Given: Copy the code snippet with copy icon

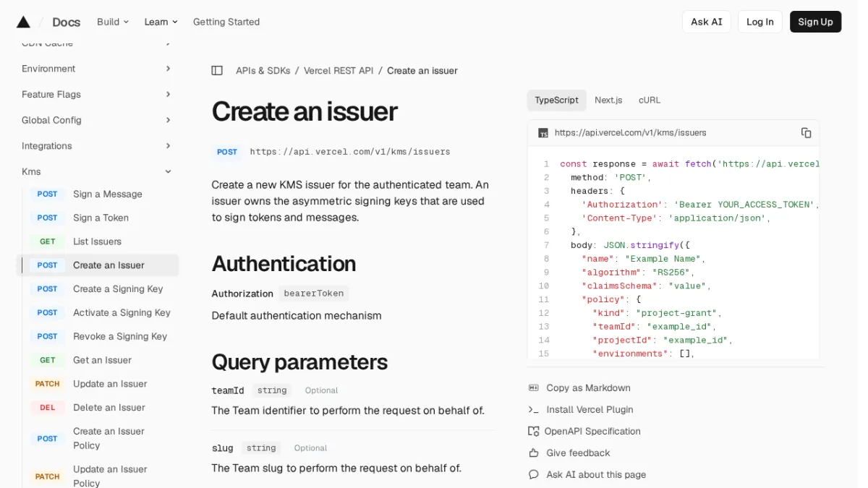Looking at the screenshot, I should click(806, 133).
